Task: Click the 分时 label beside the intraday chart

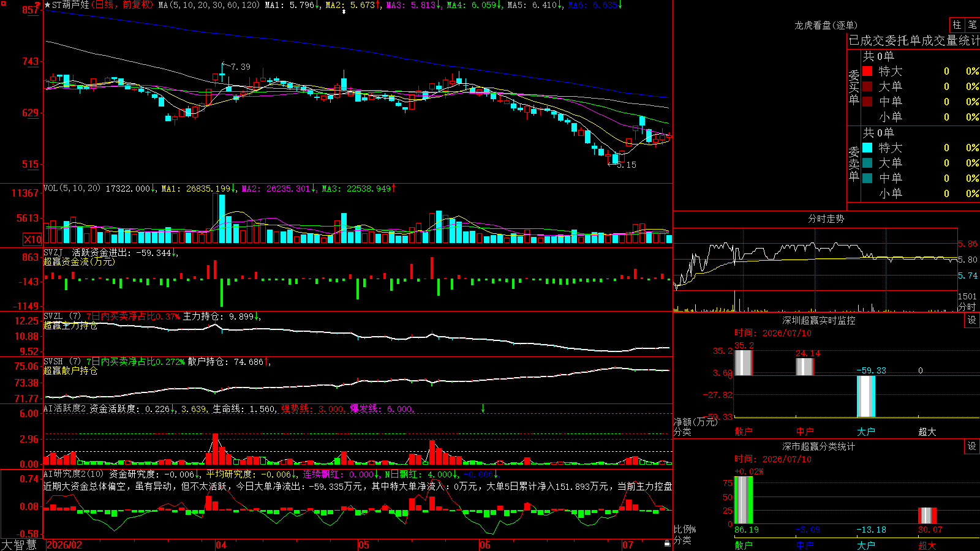Action: click(x=967, y=307)
